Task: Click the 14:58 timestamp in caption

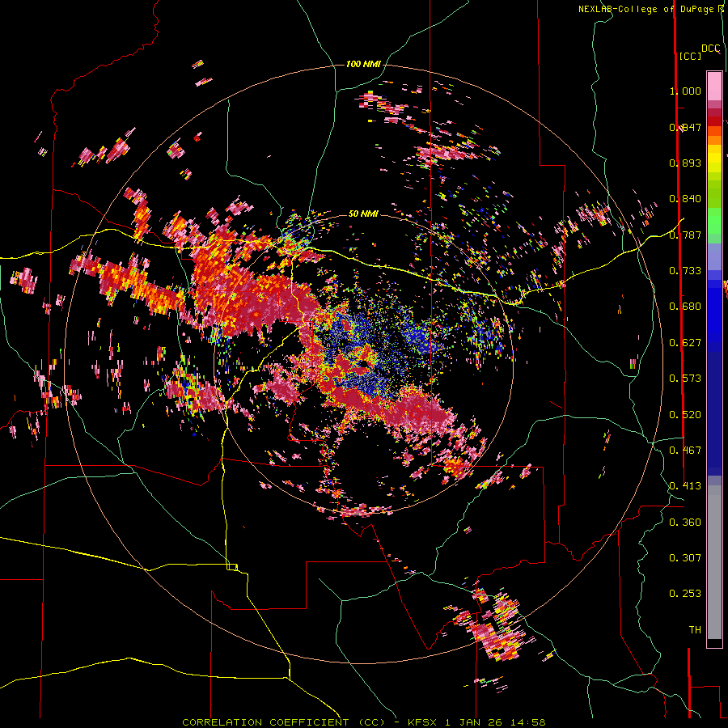Action: pos(527,722)
